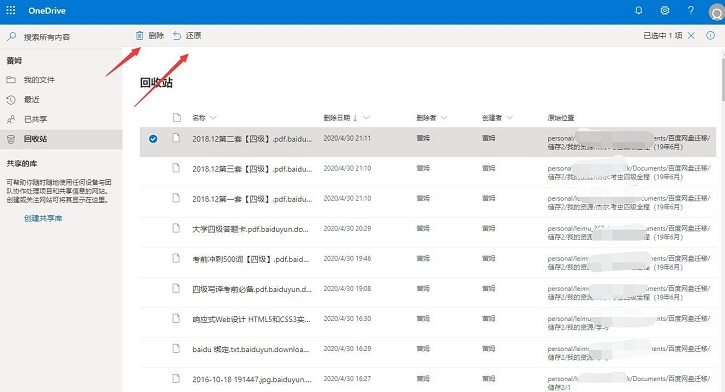Expand the 删除日期 column dropdown
725x392 pixels.
pos(366,118)
